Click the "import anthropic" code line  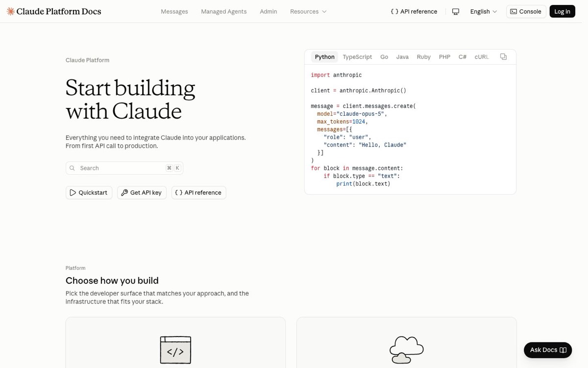point(336,75)
